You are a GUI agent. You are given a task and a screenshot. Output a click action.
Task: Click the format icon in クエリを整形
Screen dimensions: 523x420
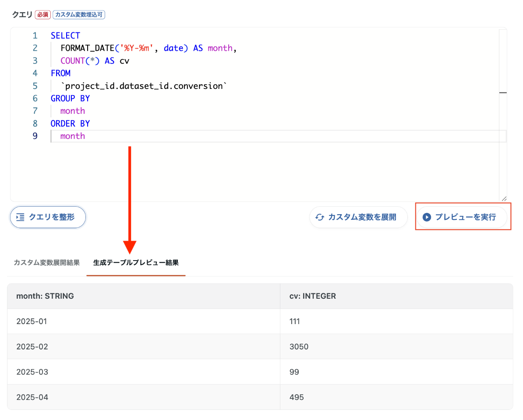pos(20,217)
